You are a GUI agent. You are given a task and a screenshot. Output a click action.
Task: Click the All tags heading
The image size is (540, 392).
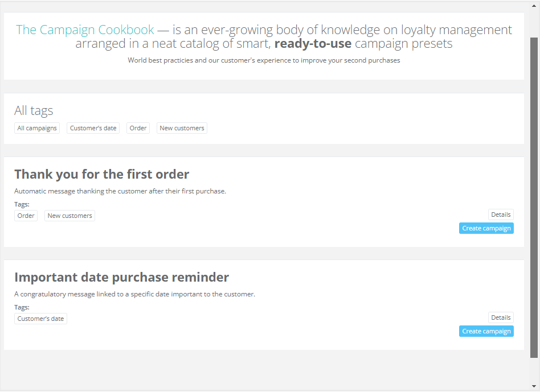click(x=34, y=111)
